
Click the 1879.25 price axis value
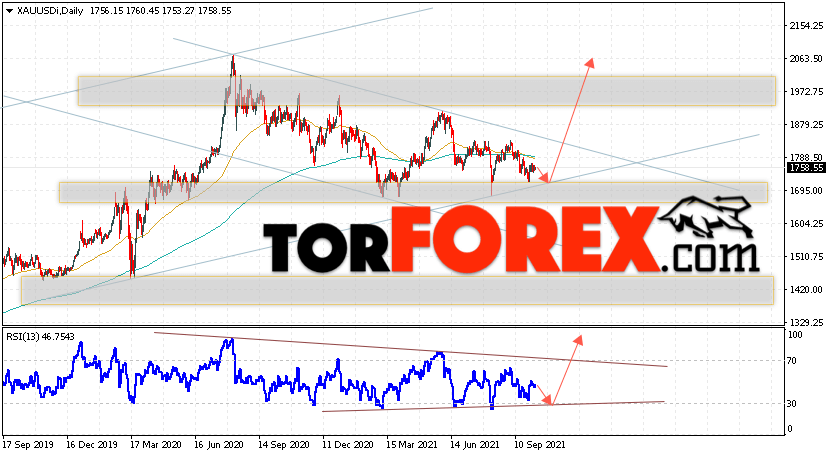click(806, 124)
